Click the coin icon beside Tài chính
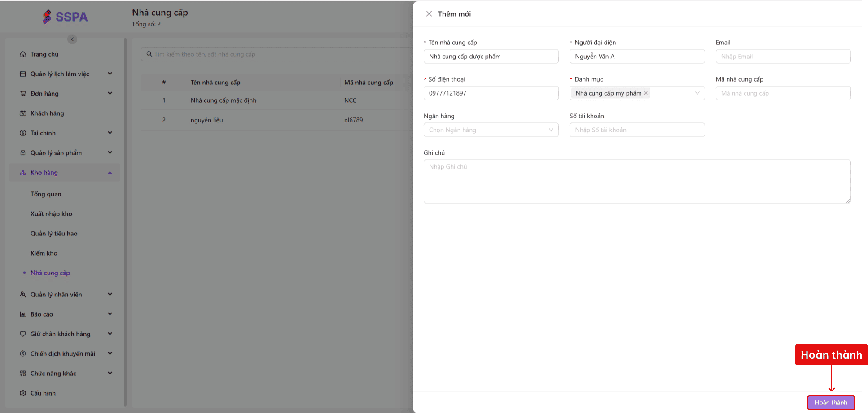This screenshot has height=413, width=868. click(x=23, y=133)
